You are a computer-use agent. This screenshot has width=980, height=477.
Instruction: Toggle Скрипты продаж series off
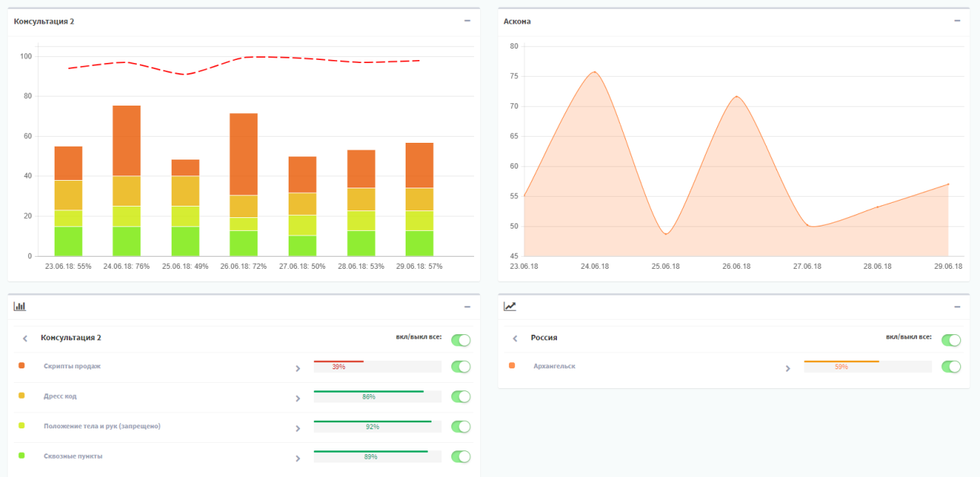(x=461, y=367)
